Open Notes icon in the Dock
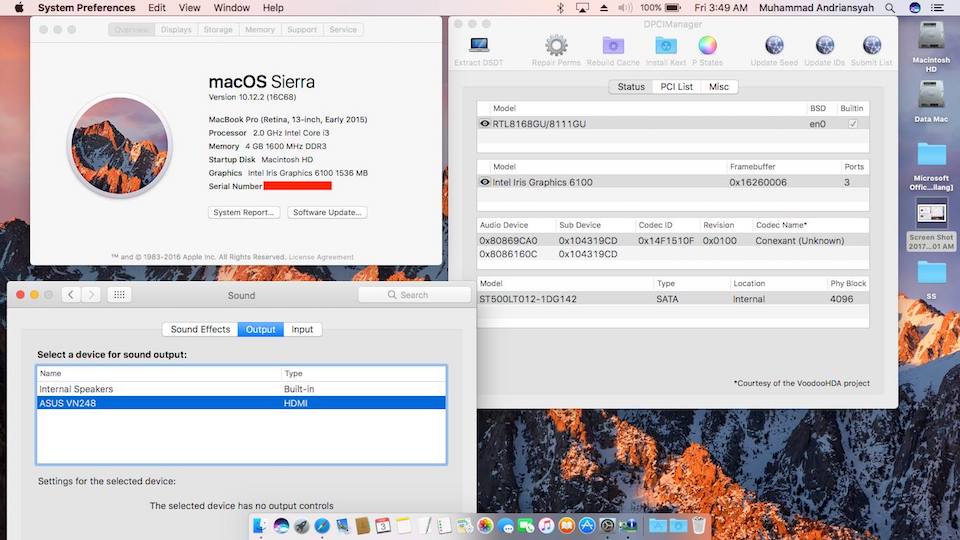 pos(403,525)
